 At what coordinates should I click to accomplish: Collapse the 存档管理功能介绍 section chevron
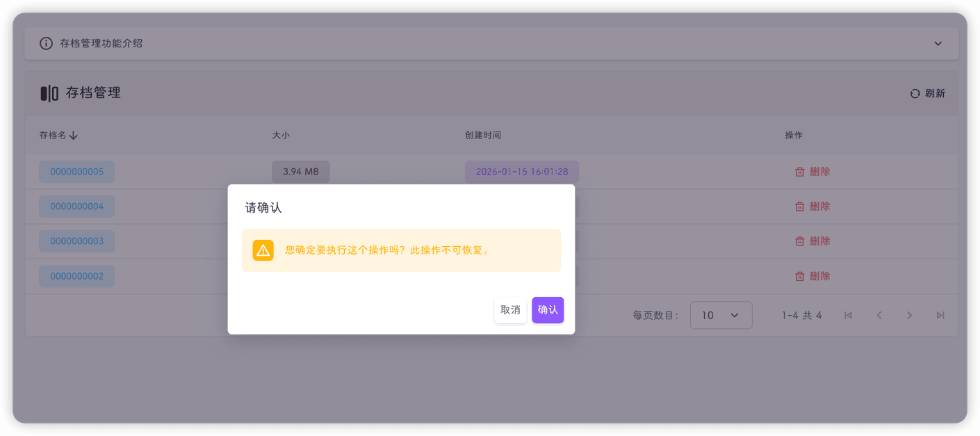click(x=937, y=42)
